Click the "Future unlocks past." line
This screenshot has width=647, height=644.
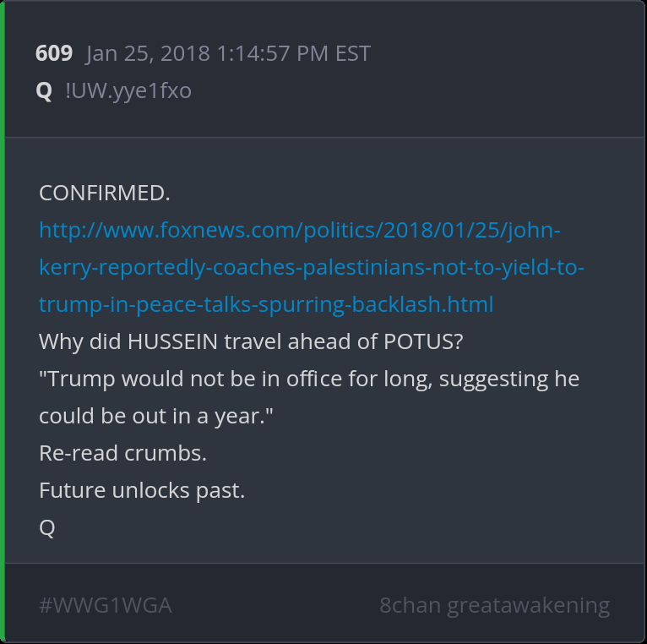click(142, 490)
